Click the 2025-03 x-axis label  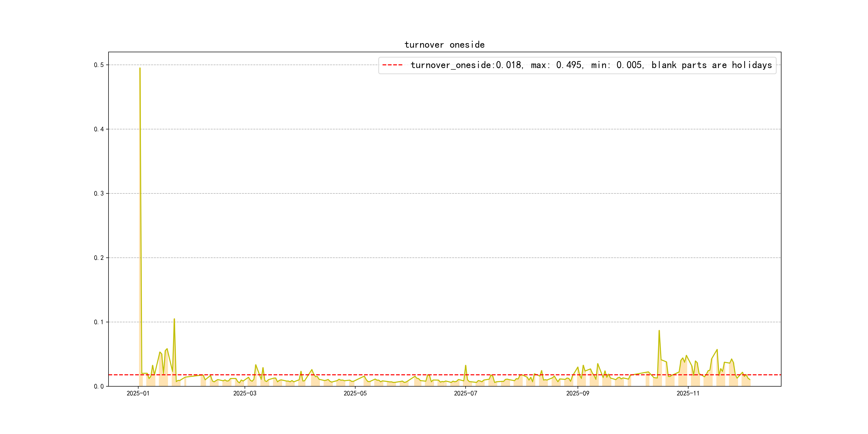(x=245, y=394)
